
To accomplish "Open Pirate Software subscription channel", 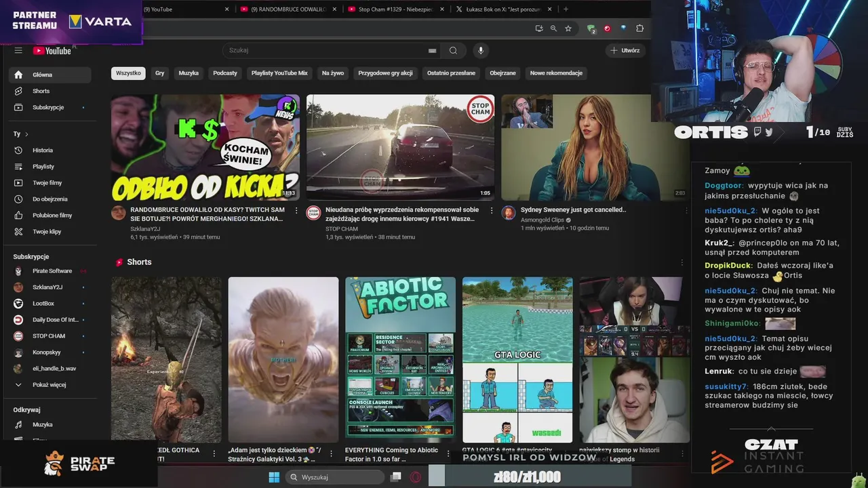I will click(x=50, y=271).
